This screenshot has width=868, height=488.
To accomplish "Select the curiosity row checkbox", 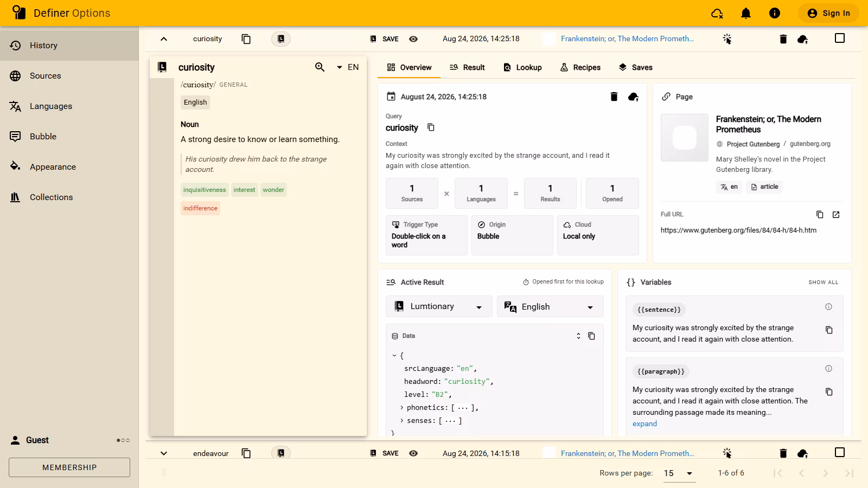I will click(x=840, y=38).
